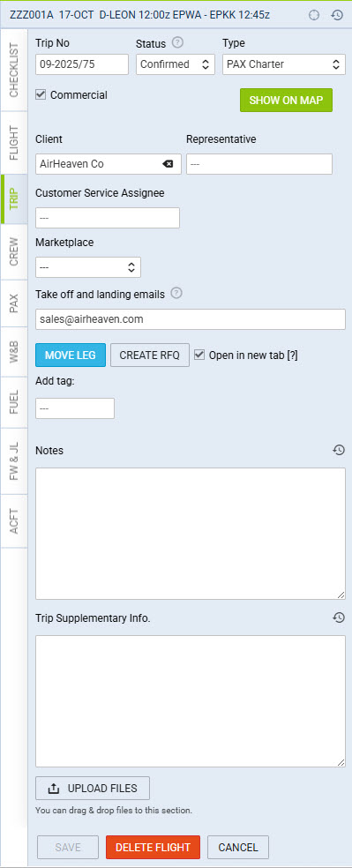The height and width of the screenshot is (868, 352).
Task: Expand the Marketplace dropdown
Action: click(88, 266)
